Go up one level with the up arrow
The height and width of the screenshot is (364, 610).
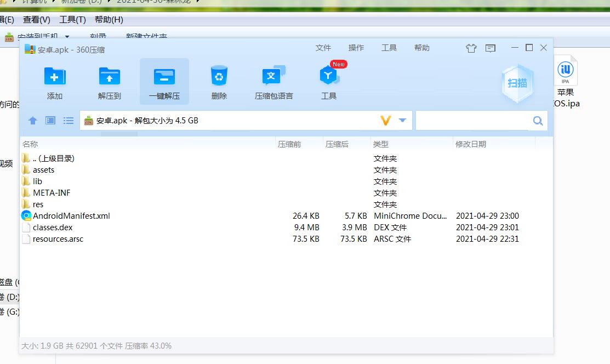click(33, 121)
